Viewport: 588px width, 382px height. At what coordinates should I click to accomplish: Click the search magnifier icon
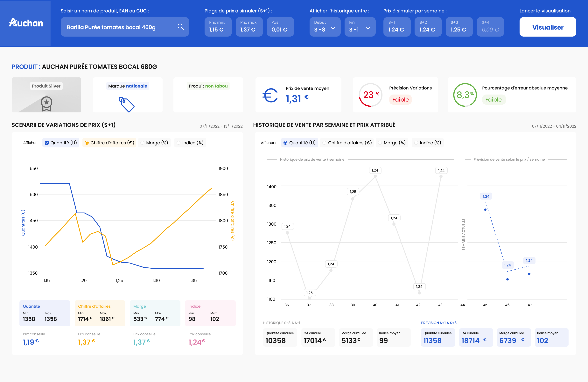181,27
